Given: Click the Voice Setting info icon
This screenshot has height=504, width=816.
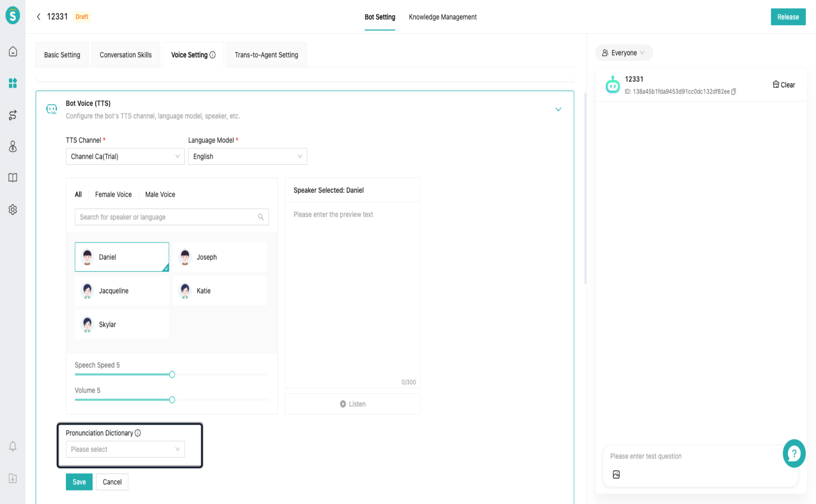Looking at the screenshot, I should click(x=212, y=55).
